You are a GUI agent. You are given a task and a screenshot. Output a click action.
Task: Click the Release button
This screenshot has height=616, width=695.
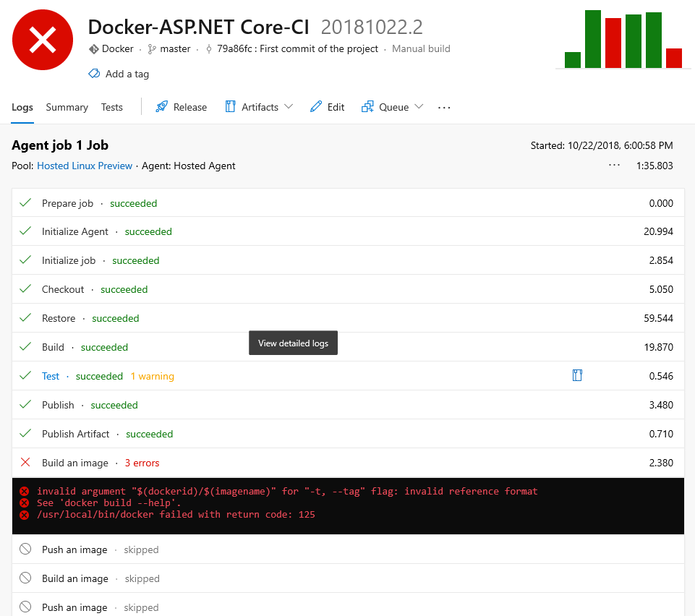pos(182,107)
